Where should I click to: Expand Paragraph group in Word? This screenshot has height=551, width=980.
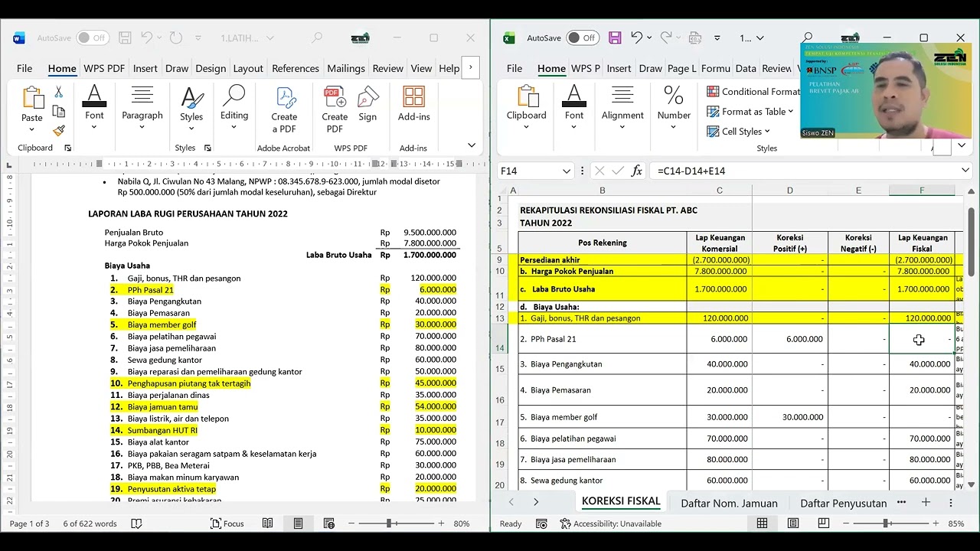point(142,107)
